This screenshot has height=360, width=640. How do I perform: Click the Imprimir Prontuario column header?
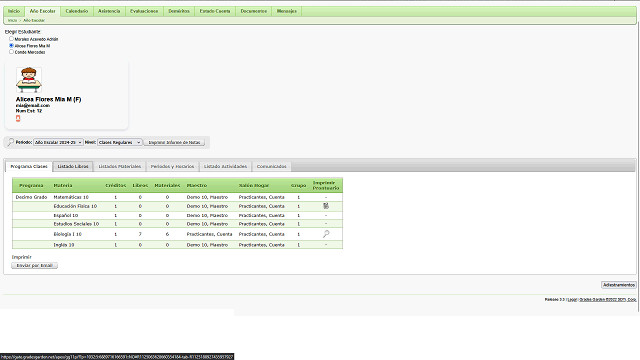[326, 185]
